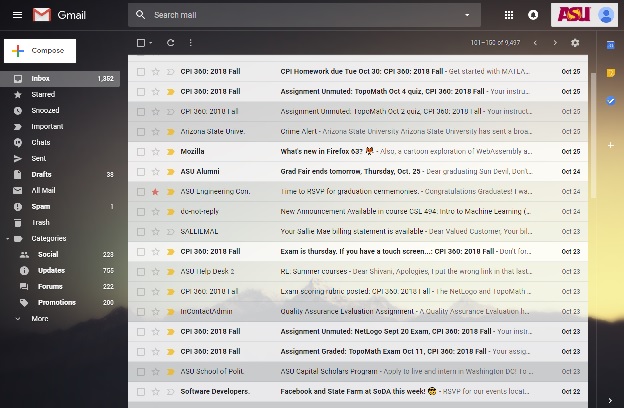The image size is (624, 408).
Task: Go to older messages page
Action: [x=555, y=43]
